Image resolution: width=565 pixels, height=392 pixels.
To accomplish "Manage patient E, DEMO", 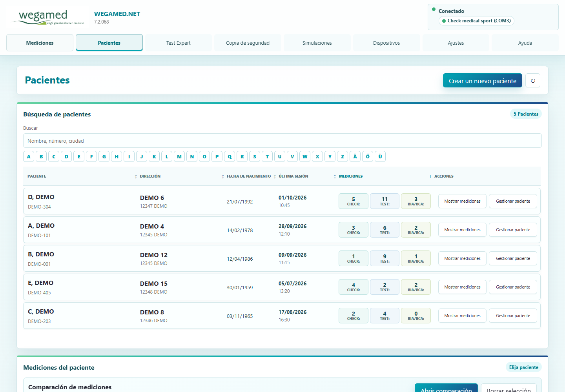I will click(x=513, y=287).
